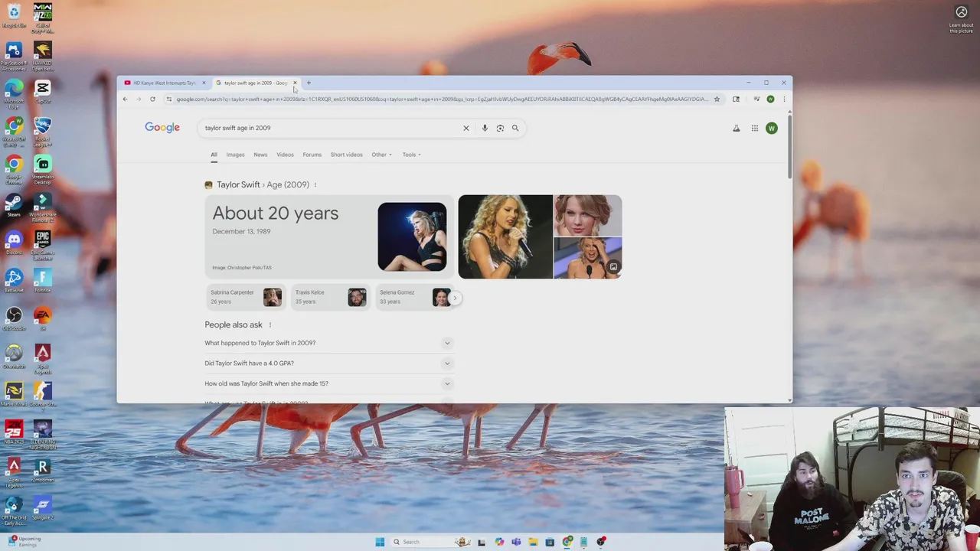This screenshot has width=980, height=551.
Task: Go back in Chrome
Action: point(125,99)
